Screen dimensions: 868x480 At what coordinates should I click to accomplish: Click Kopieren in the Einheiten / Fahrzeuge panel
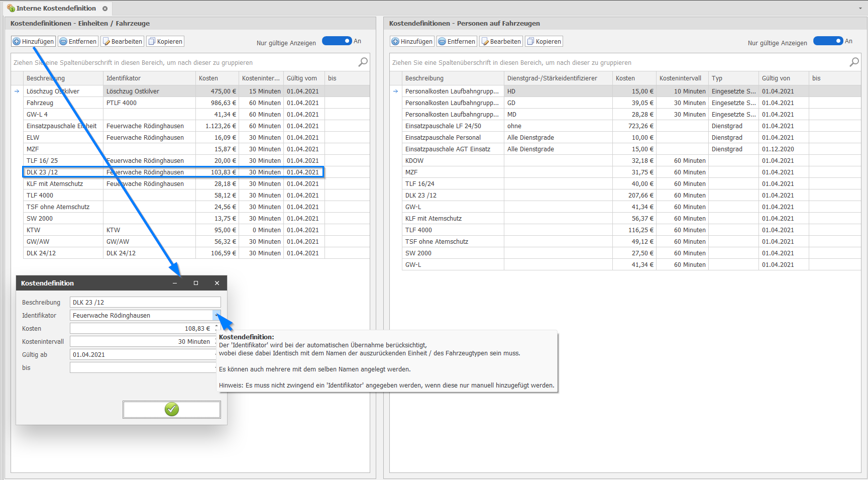165,42
